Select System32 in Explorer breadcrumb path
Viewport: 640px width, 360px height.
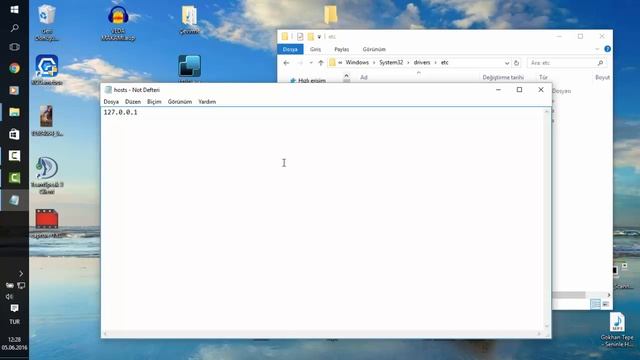391,62
